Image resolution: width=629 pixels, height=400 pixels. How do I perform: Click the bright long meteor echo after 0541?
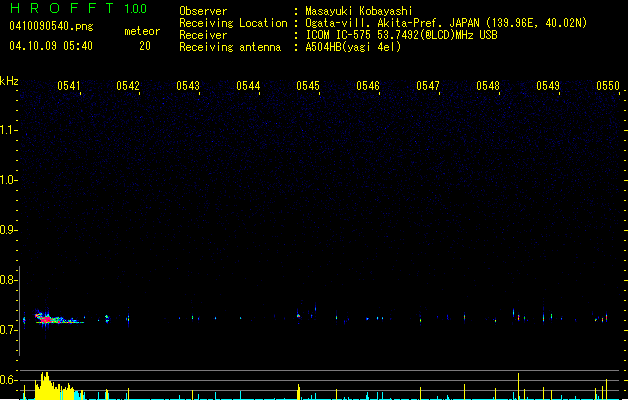point(58,319)
